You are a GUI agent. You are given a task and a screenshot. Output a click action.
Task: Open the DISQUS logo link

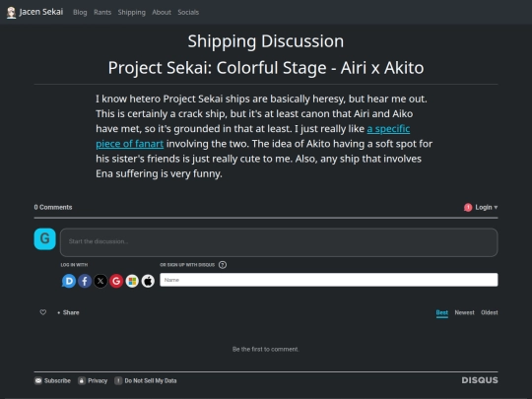click(480, 380)
